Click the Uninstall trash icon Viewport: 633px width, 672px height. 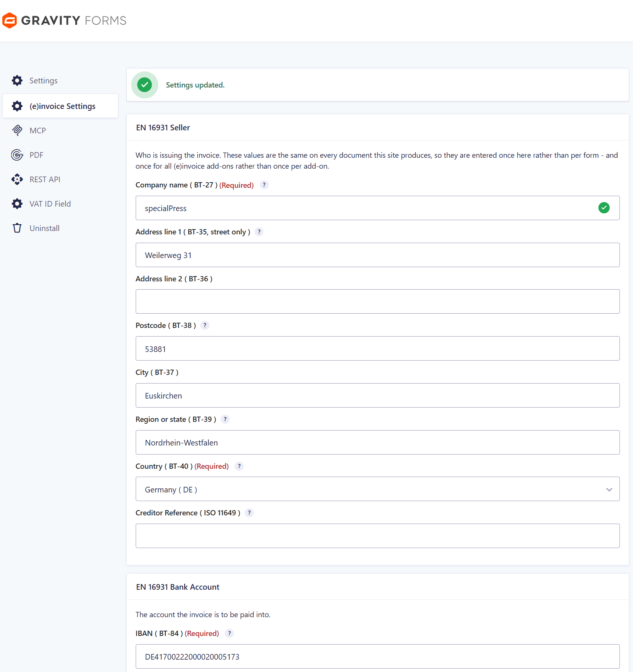point(17,228)
